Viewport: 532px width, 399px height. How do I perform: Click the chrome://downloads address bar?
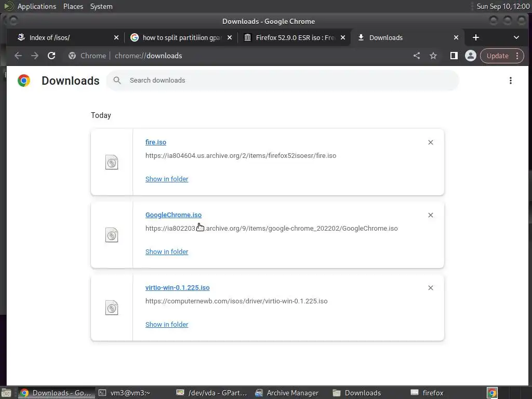coord(237,56)
